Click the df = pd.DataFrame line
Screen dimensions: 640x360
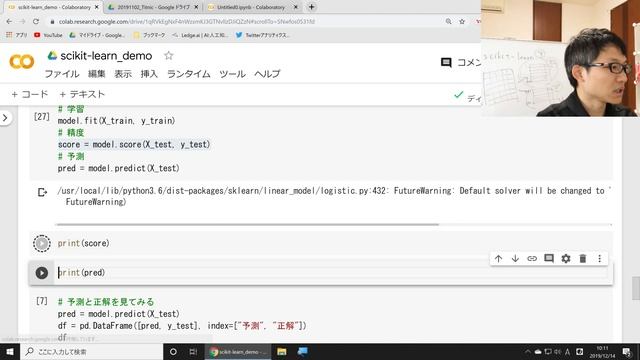coord(182,326)
